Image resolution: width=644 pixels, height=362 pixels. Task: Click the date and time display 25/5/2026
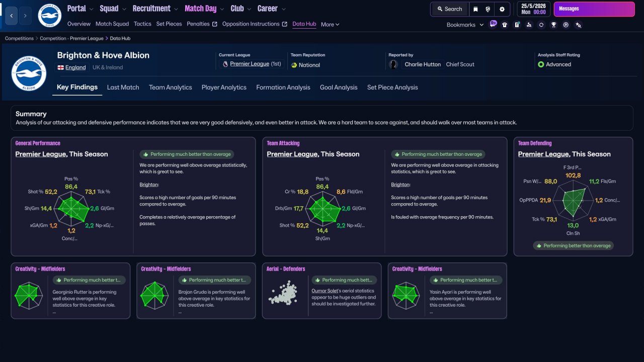coord(533,9)
